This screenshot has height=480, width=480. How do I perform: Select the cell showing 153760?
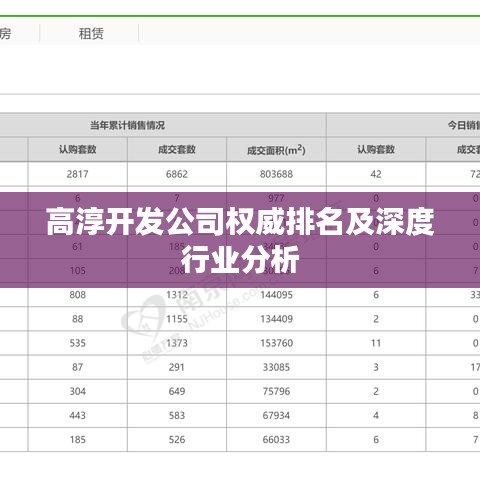(x=276, y=343)
